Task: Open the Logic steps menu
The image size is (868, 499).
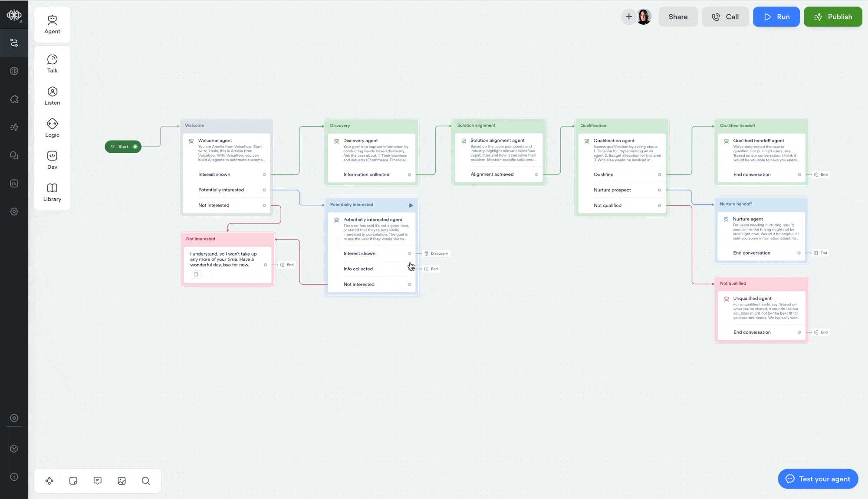Action: [52, 128]
